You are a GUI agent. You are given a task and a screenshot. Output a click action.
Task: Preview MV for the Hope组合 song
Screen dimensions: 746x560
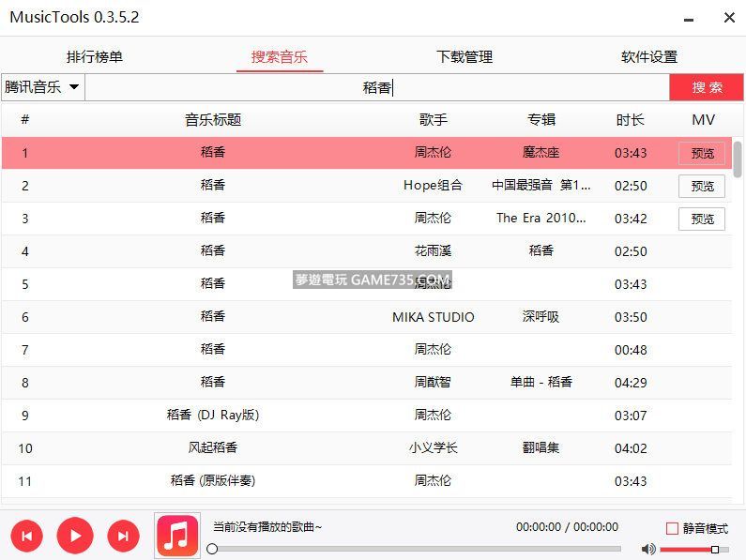click(702, 186)
